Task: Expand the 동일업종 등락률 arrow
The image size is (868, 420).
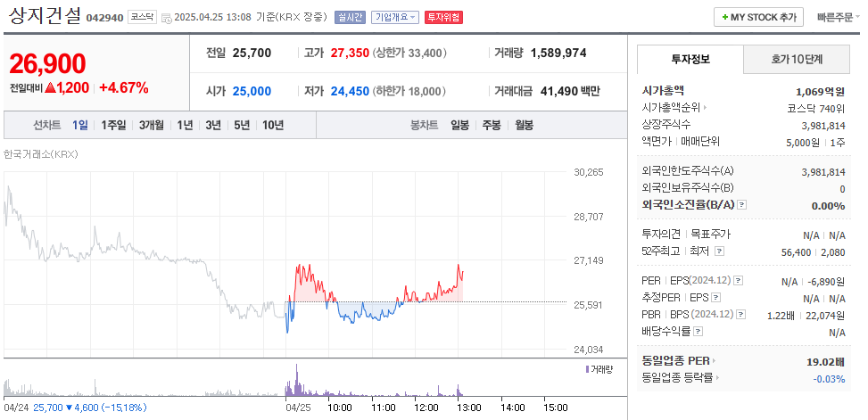Action: [x=717, y=378]
